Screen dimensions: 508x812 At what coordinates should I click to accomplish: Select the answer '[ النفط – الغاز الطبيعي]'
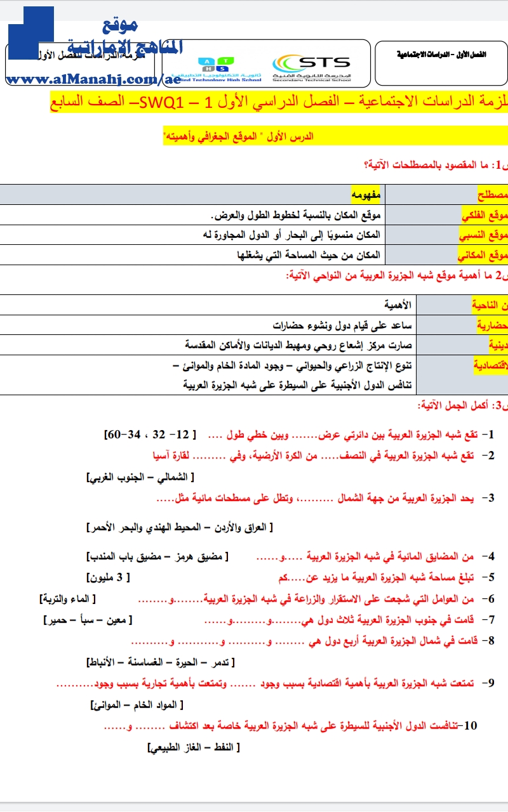(x=193, y=748)
